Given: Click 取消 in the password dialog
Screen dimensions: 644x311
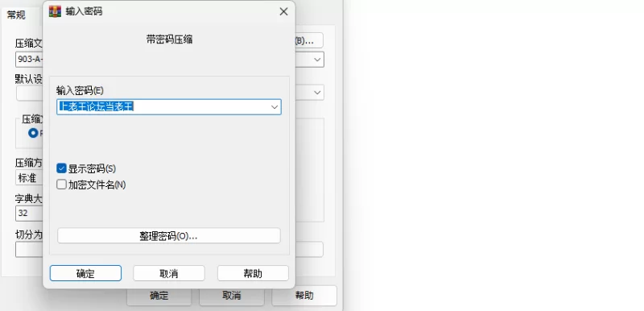Looking at the screenshot, I should coord(169,274).
